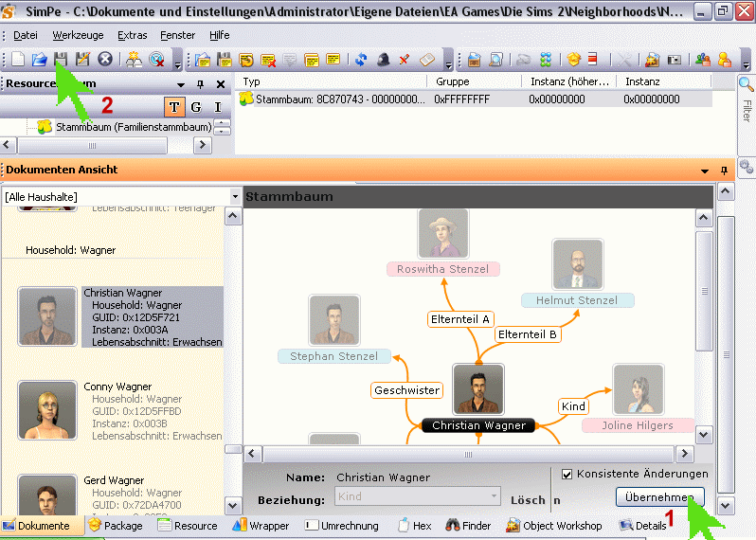This screenshot has height=540, width=756.
Task: Open Dokumenten Ansicht panel dropdown arrow
Action: pyautogui.click(x=704, y=171)
